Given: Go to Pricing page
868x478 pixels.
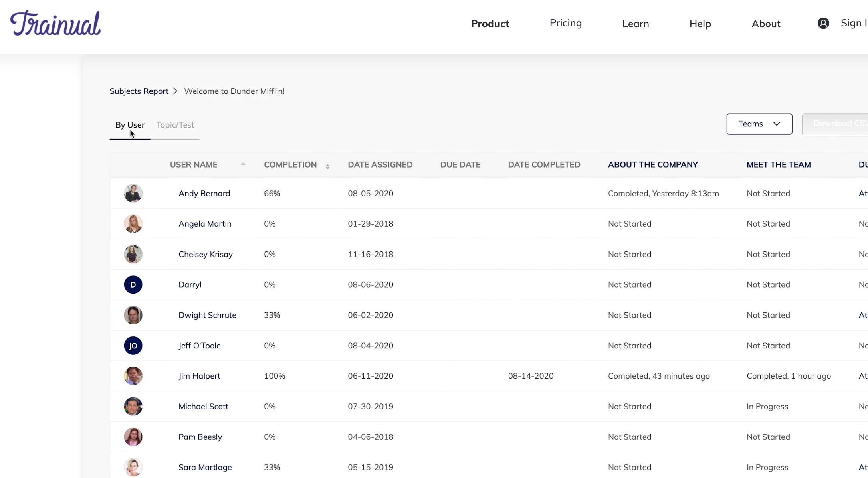Looking at the screenshot, I should pos(565,23).
